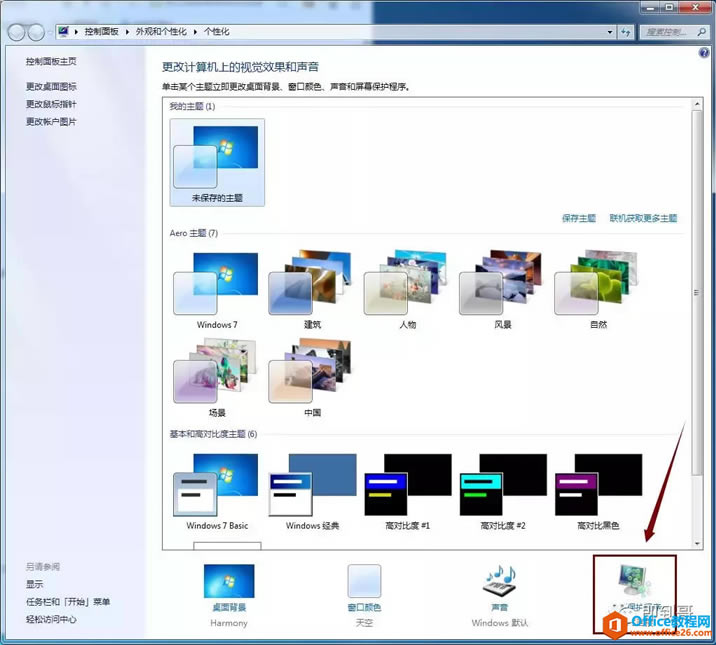716x645 pixels.
Task: Click 保存主题 (Save theme) link
Action: 579,218
